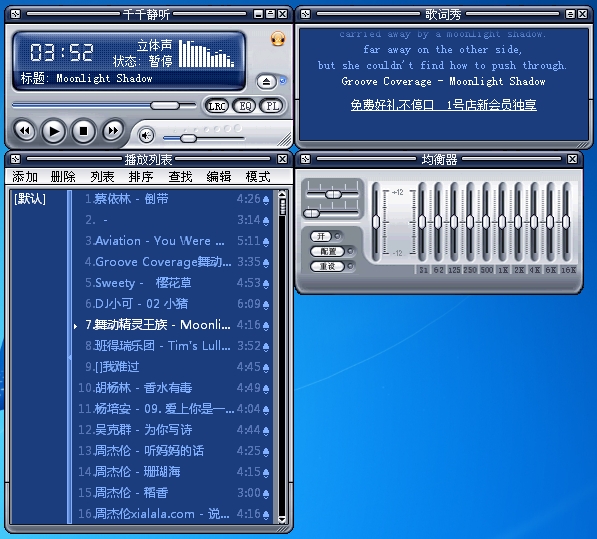Click the main window mini-mode button
The image size is (597, 539).
pos(270,14)
